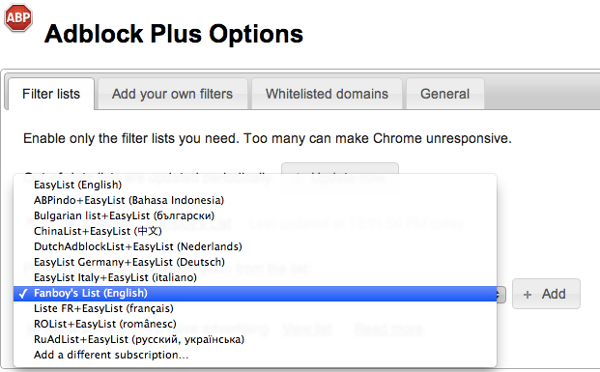Switch to the General tab
The width and height of the screenshot is (600, 372).
pos(445,94)
